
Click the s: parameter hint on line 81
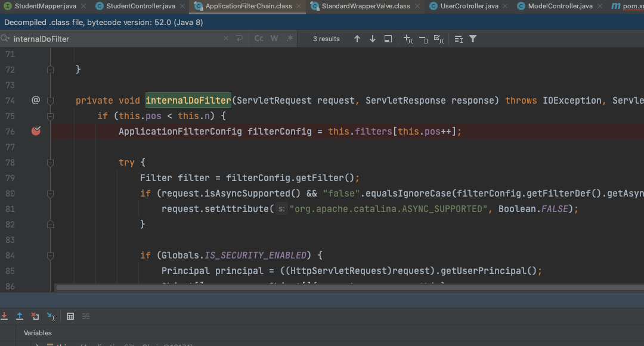[281, 208]
